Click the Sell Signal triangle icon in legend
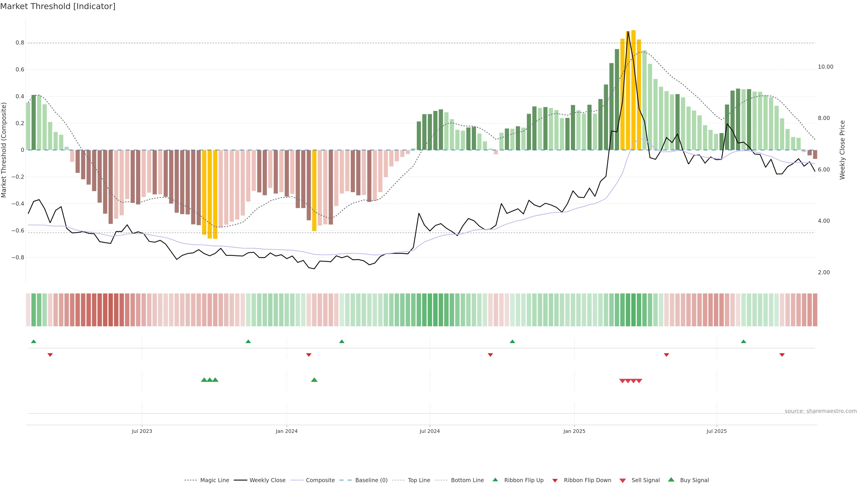This screenshot has width=868, height=488. (x=622, y=480)
